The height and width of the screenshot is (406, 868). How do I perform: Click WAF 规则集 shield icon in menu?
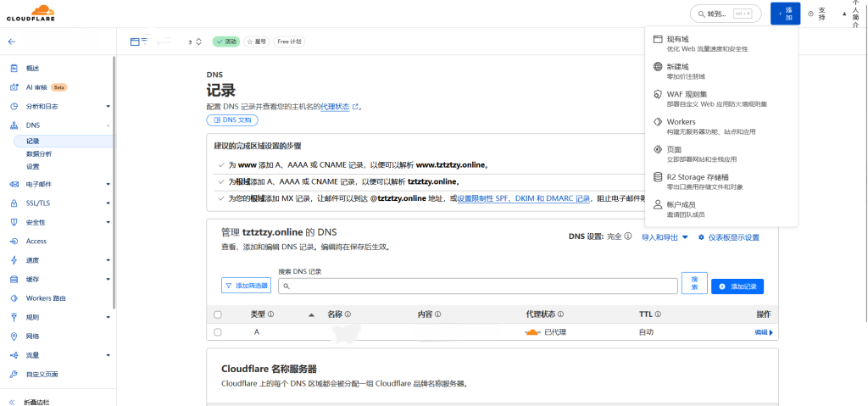[x=658, y=94]
